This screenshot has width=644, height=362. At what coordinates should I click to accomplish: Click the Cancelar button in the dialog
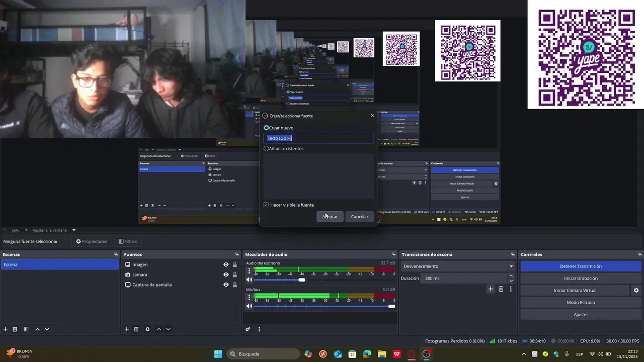(x=360, y=217)
